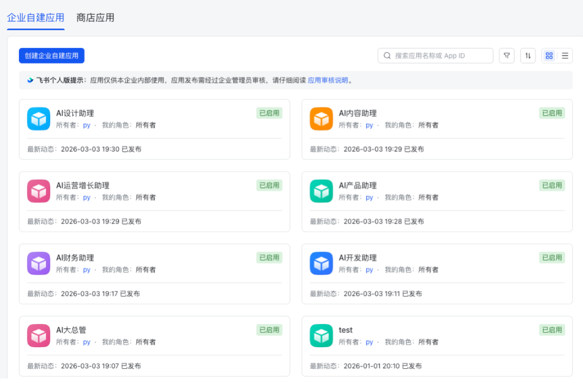Click the 2026-03-03 19:30 已发布 timestamp
583x392 pixels.
pyautogui.click(x=101, y=149)
